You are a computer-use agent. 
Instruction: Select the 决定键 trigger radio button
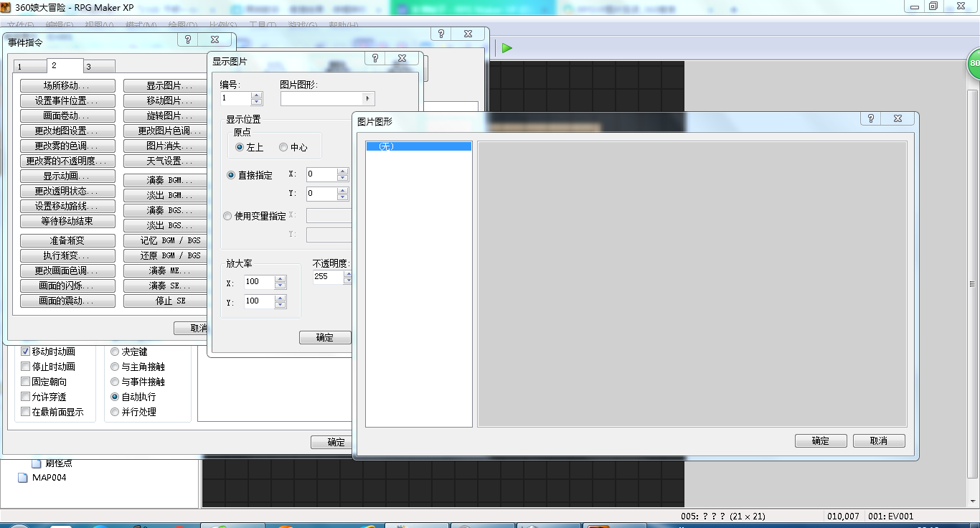115,352
